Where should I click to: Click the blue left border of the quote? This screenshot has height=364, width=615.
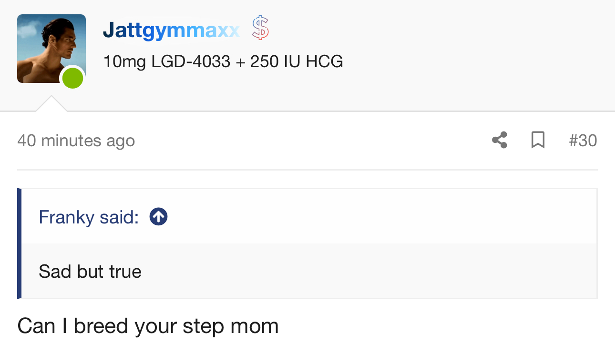coord(19,243)
